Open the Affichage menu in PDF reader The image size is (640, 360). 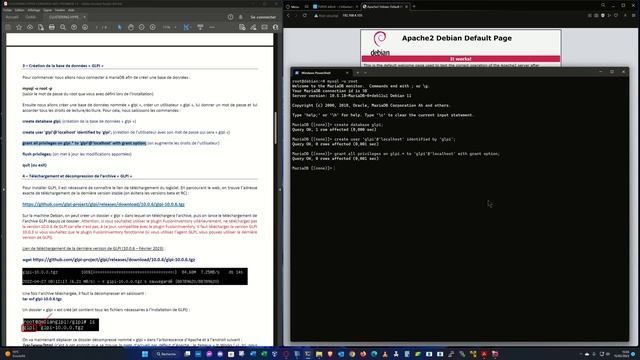point(34,10)
